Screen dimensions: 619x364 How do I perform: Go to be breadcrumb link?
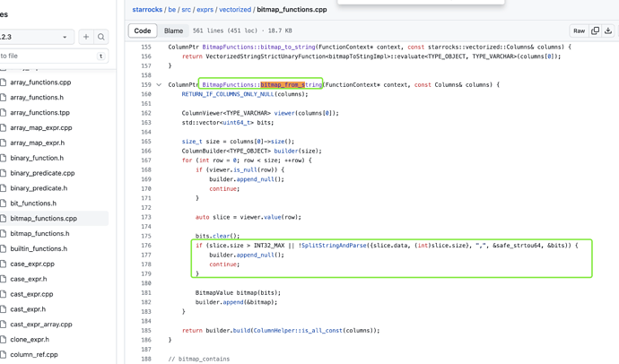click(171, 10)
